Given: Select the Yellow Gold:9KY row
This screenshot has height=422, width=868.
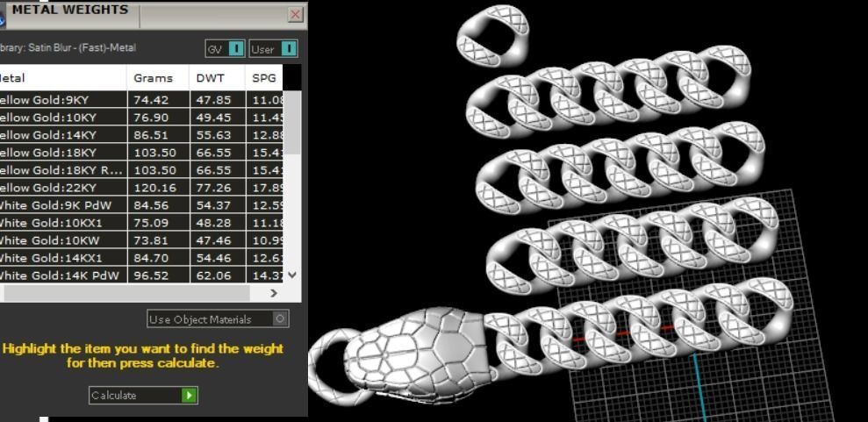Looking at the screenshot, I should [x=141, y=100].
